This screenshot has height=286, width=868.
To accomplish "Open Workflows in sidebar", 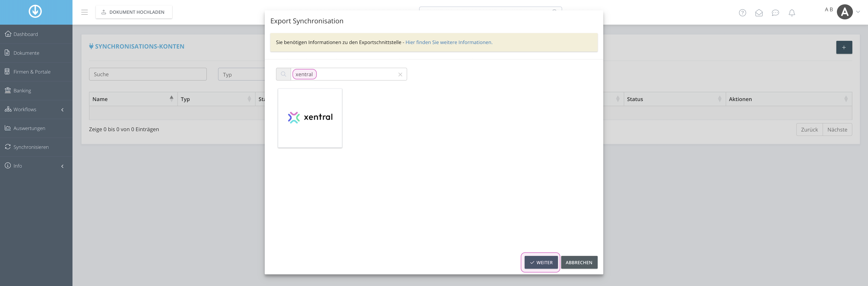I will click(36, 110).
